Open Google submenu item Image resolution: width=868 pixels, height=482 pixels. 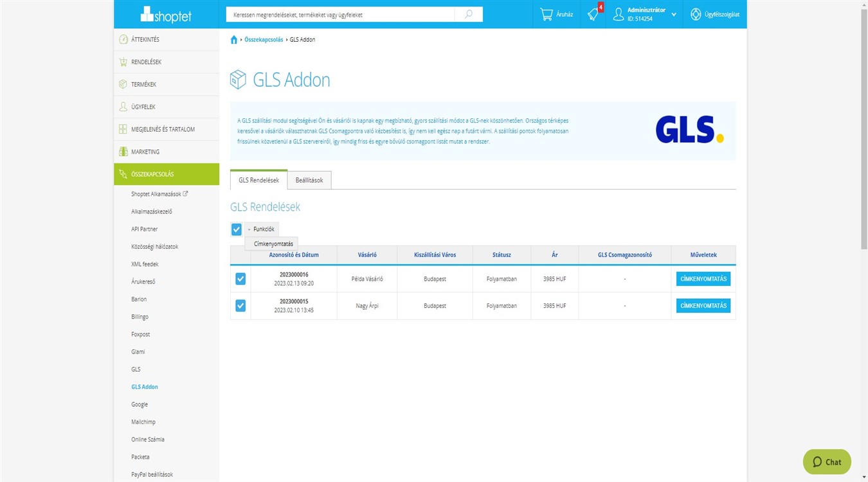[x=140, y=404]
